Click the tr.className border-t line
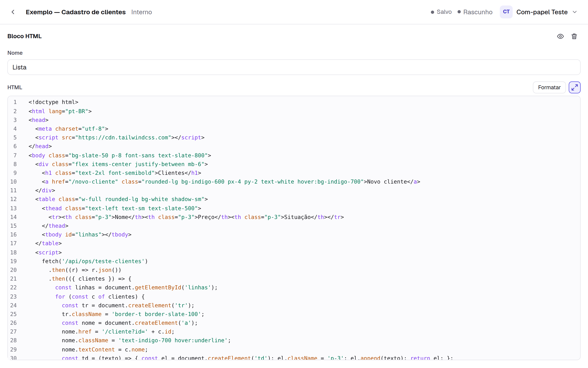588x368 pixels. coord(133,314)
